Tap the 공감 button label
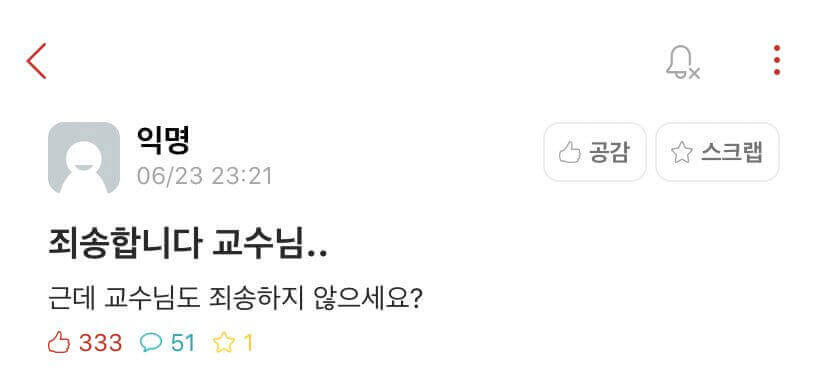This screenshot has height=381, width=827. [x=609, y=152]
